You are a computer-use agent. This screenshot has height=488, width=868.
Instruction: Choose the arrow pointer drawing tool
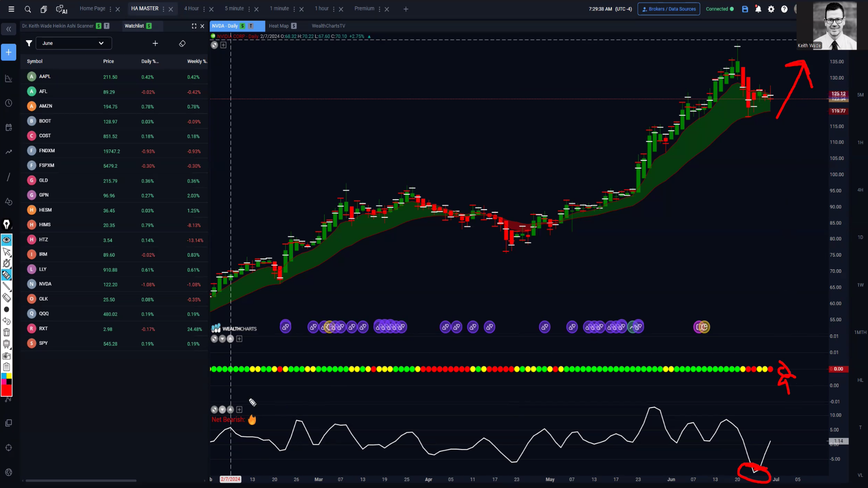(6, 252)
